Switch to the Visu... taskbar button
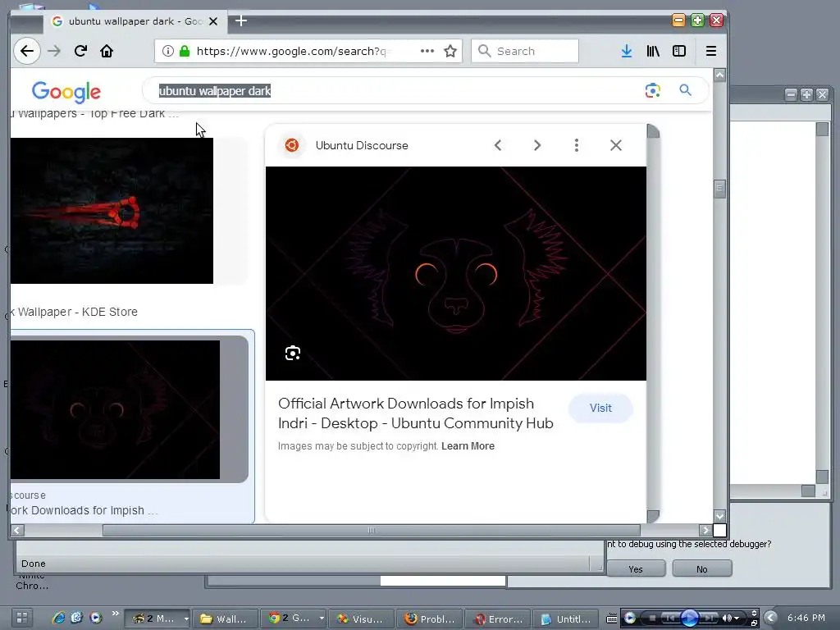The width and height of the screenshot is (840, 630). click(362, 619)
